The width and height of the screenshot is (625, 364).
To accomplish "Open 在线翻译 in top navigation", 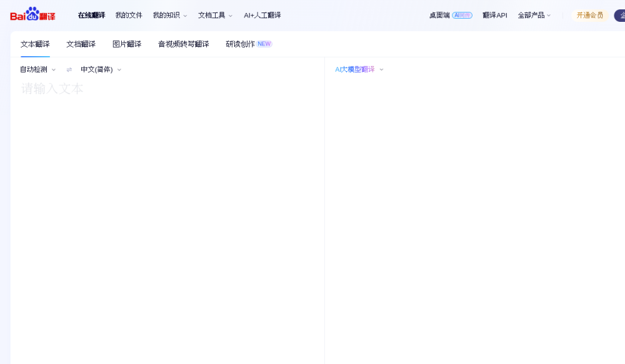I will (91, 15).
